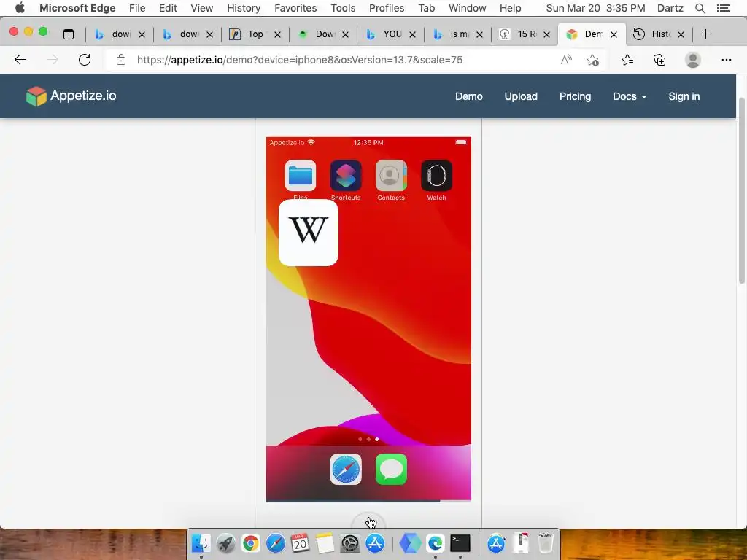Image resolution: width=747 pixels, height=560 pixels.
Task: Go back with the browser back arrow
Action: pos(20,60)
